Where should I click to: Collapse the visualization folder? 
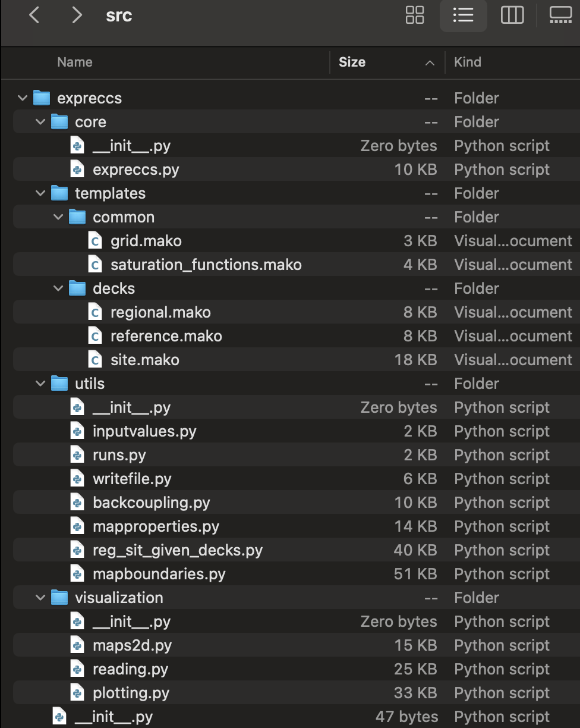[x=40, y=598]
